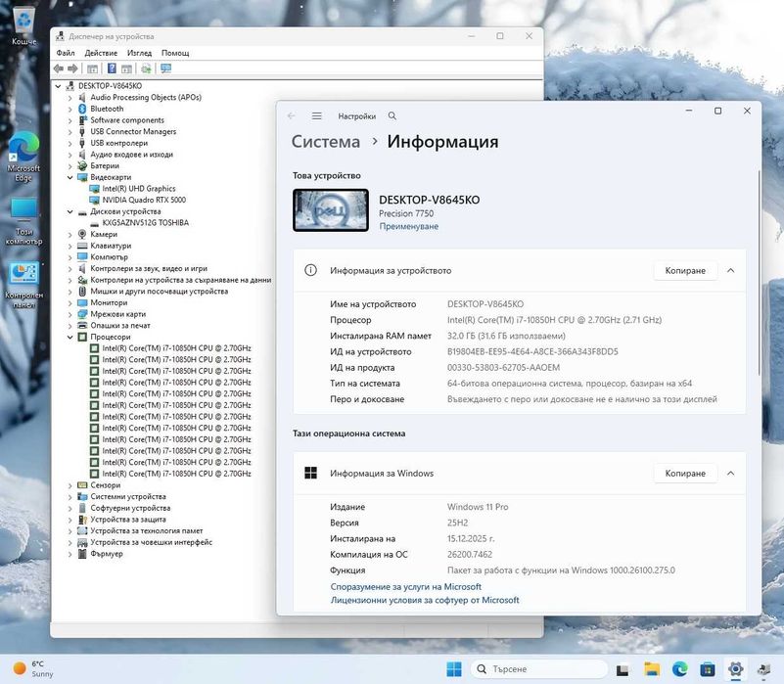Click the Преименуване rename link
This screenshot has width=784, height=684.
point(408,226)
